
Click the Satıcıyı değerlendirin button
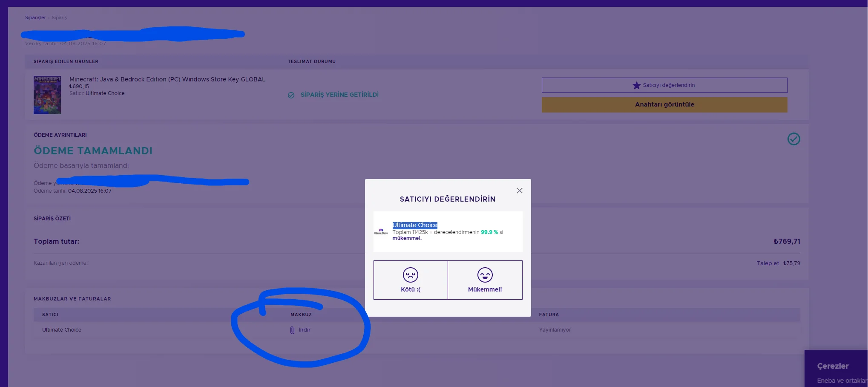click(664, 85)
